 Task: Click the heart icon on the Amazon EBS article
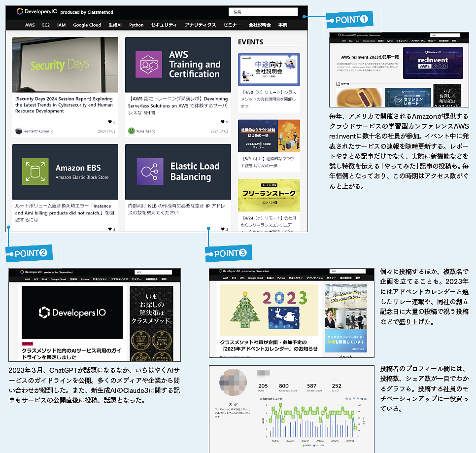110,229
